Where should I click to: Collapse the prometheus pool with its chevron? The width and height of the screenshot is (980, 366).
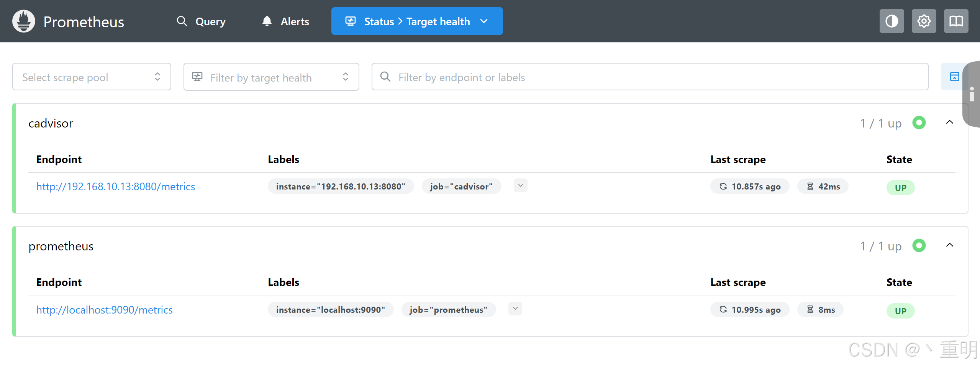coord(949,245)
